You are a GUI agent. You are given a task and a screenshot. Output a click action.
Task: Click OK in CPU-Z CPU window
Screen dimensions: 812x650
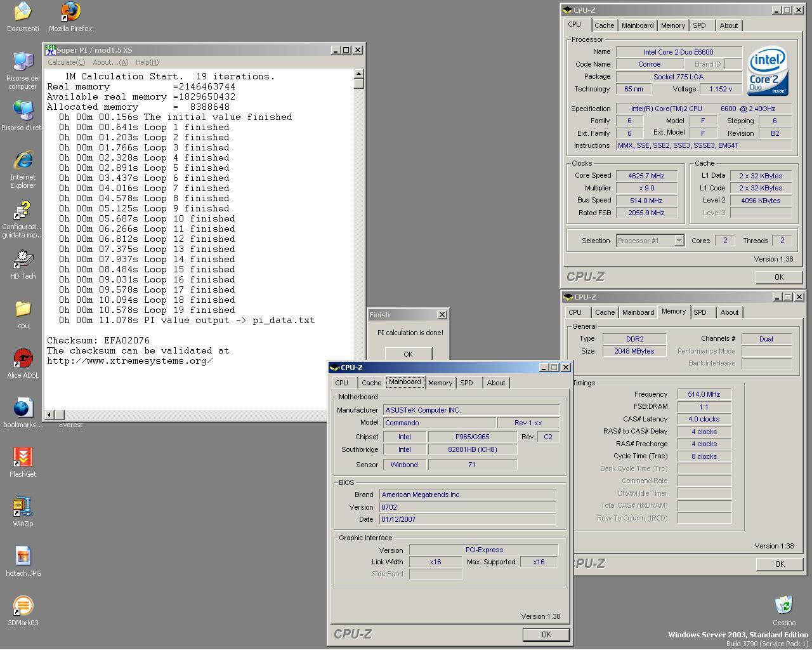(779, 277)
